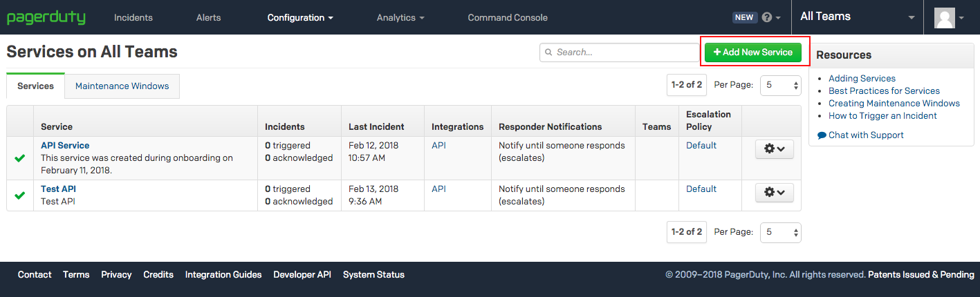Expand the Configuration menu
The image size is (980, 297).
[x=300, y=17]
